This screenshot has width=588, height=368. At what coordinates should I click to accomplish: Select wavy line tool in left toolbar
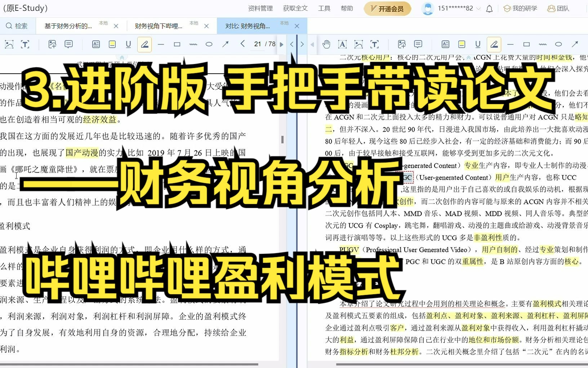[x=193, y=44]
